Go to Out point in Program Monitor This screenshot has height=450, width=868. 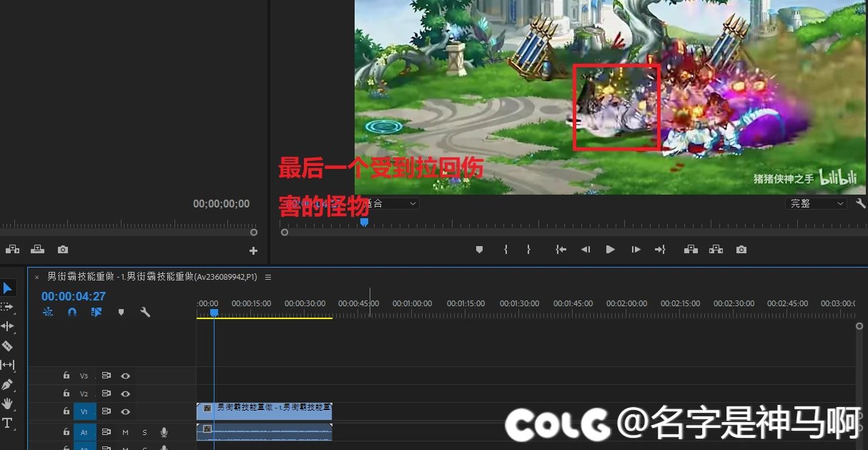pos(660,250)
